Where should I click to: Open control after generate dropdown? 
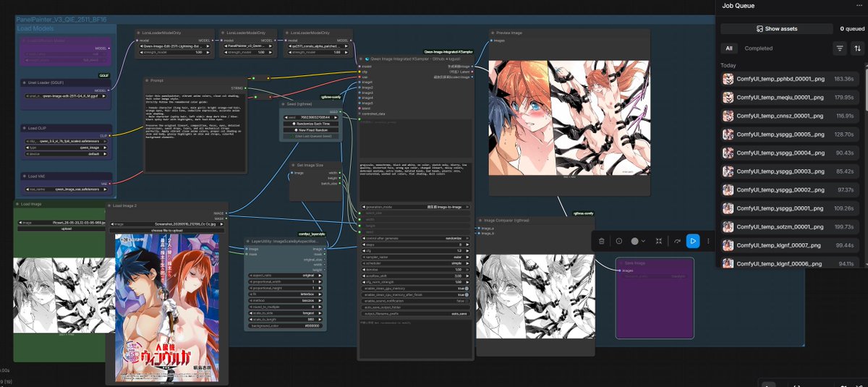(x=416, y=238)
